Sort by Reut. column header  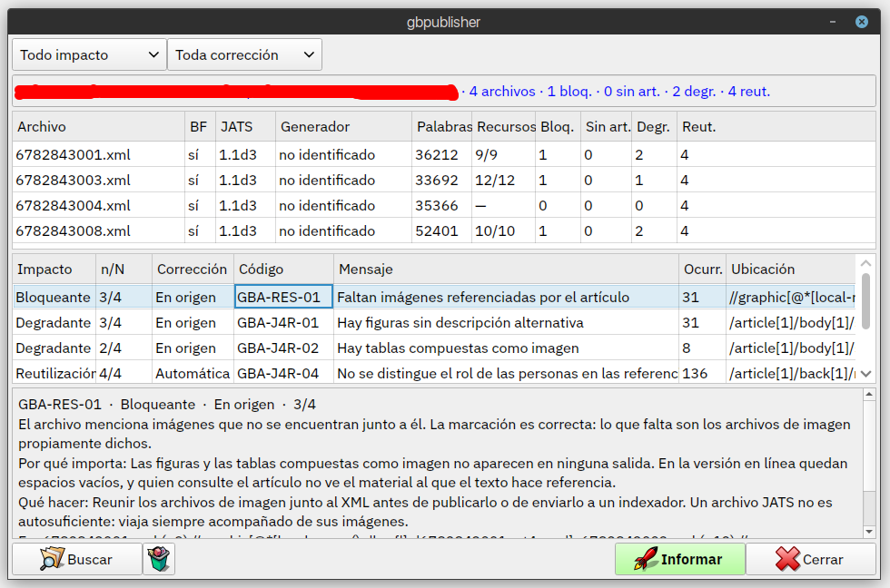click(x=776, y=126)
